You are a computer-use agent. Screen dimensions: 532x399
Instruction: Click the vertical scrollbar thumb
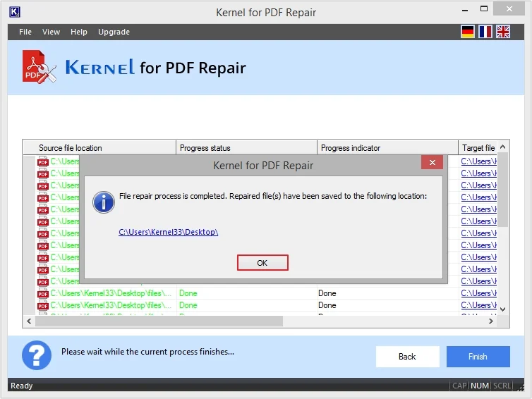(x=503, y=190)
